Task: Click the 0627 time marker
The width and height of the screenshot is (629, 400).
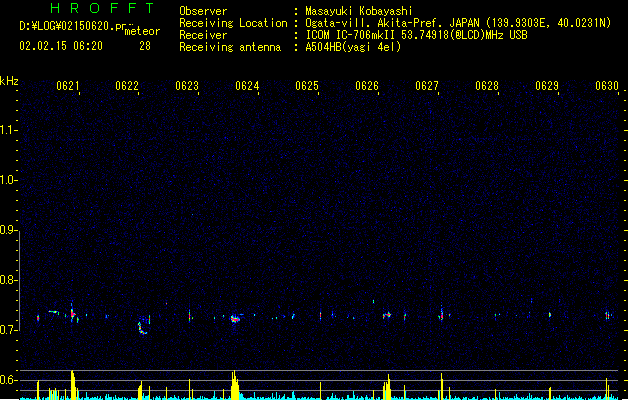Action: pos(427,86)
